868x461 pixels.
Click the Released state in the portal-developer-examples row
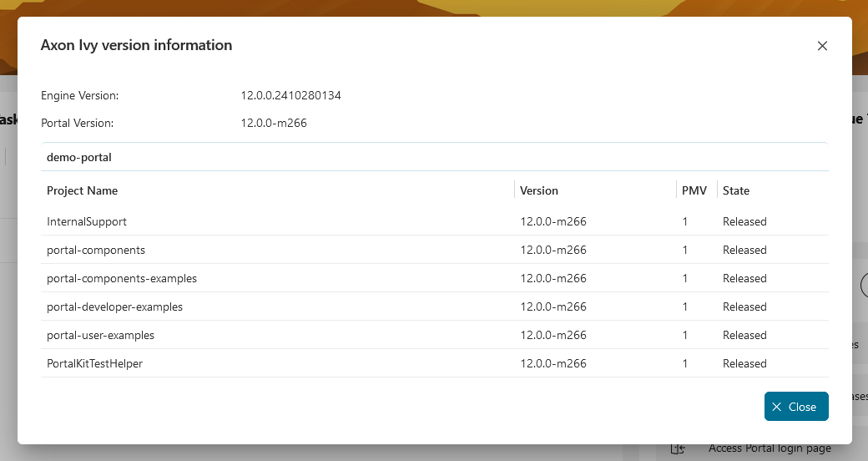pos(744,306)
